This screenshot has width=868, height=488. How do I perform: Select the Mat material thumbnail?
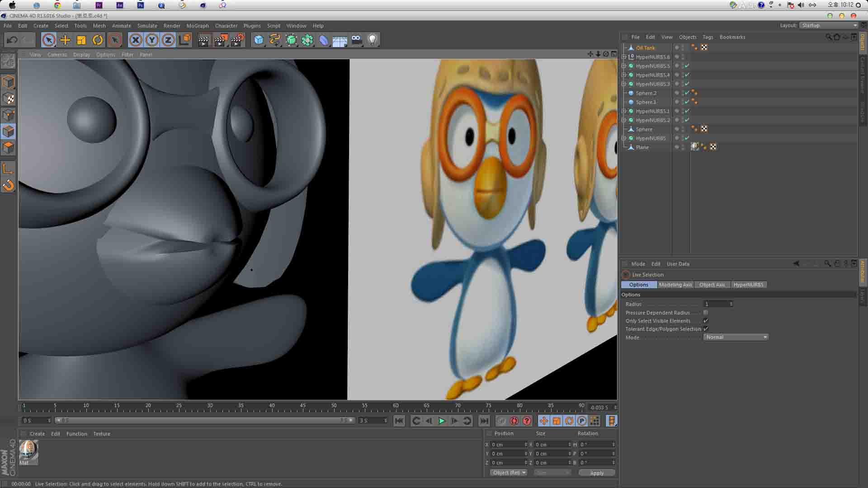point(28,452)
